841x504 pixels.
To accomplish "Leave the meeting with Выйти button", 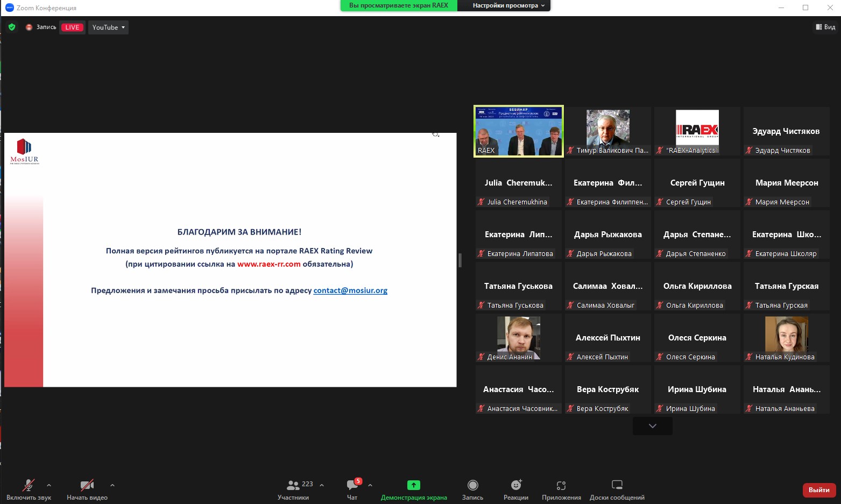I will (819, 489).
